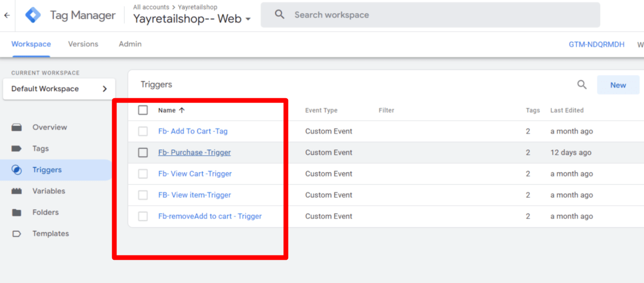Click the GTM-NDQRMDH container ID link

coord(596,44)
